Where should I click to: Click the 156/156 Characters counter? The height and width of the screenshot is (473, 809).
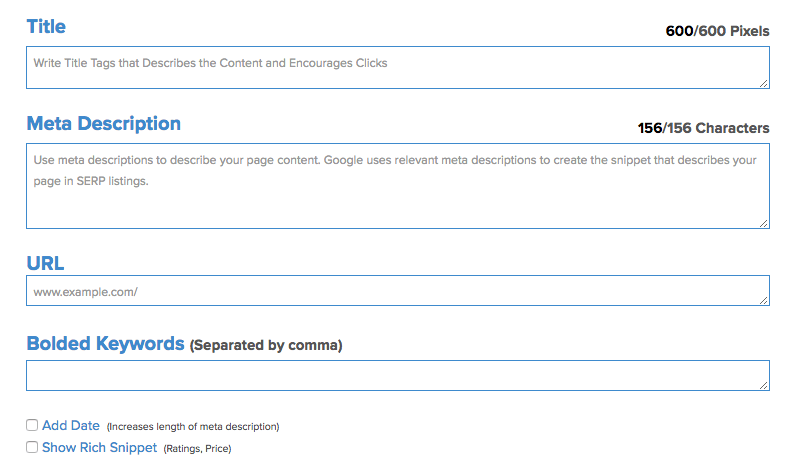click(703, 128)
